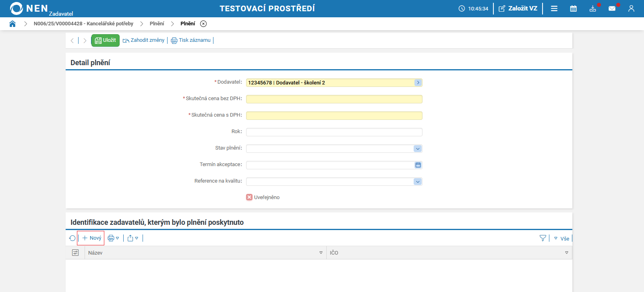The height and width of the screenshot is (292, 644).
Task: Open the Plnění breadcrumb item
Action: [x=157, y=24]
